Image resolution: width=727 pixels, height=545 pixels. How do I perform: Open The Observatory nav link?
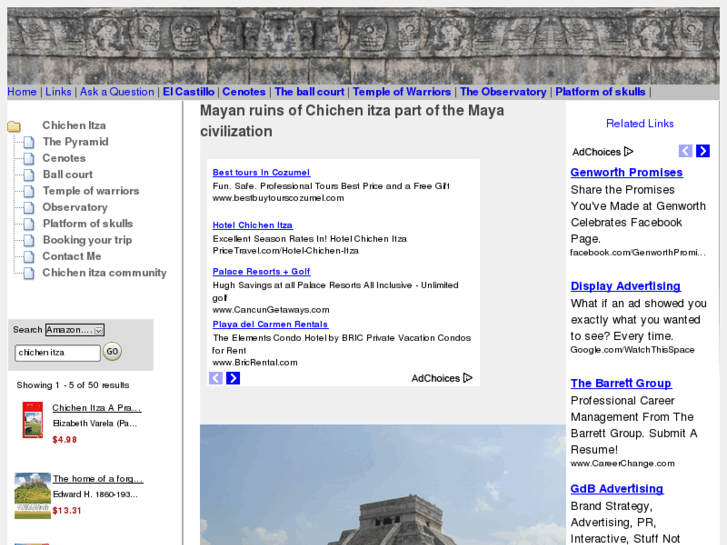pyautogui.click(x=503, y=92)
